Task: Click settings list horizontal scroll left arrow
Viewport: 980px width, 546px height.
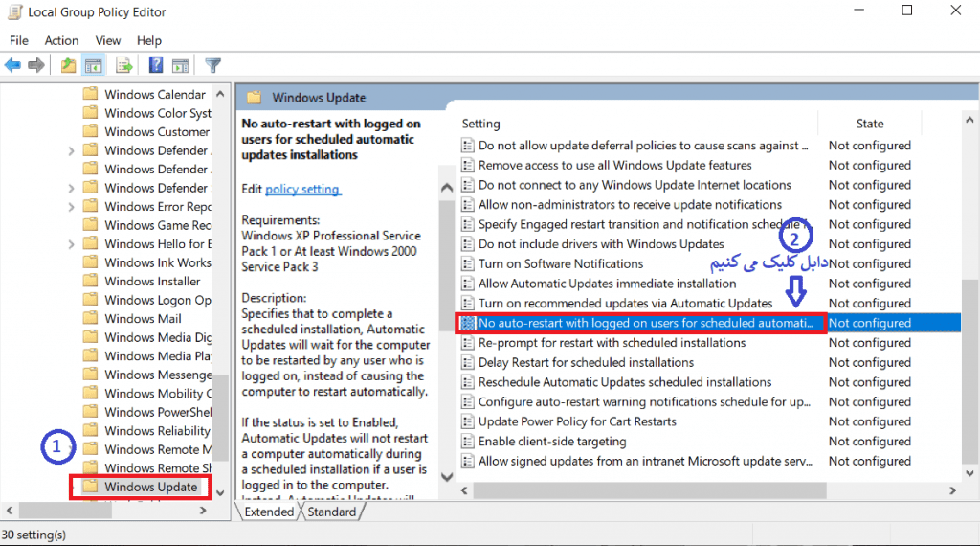Action: pyautogui.click(x=464, y=491)
